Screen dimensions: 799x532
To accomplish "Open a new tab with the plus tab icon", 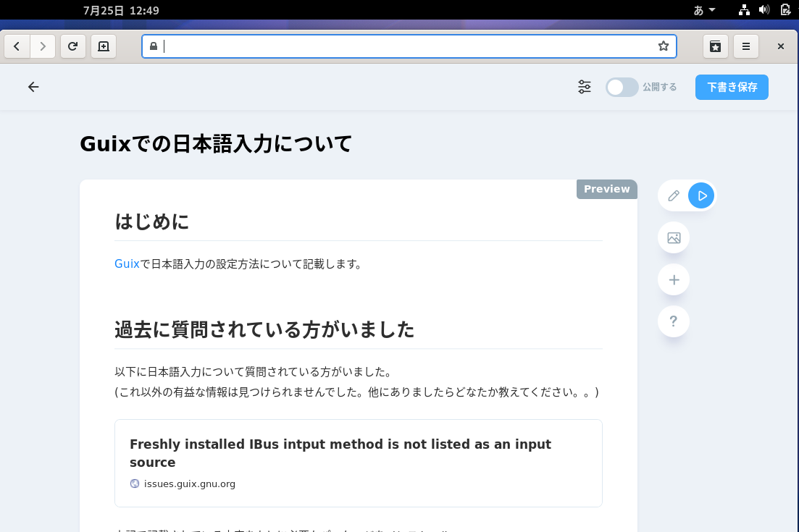I will tap(104, 46).
